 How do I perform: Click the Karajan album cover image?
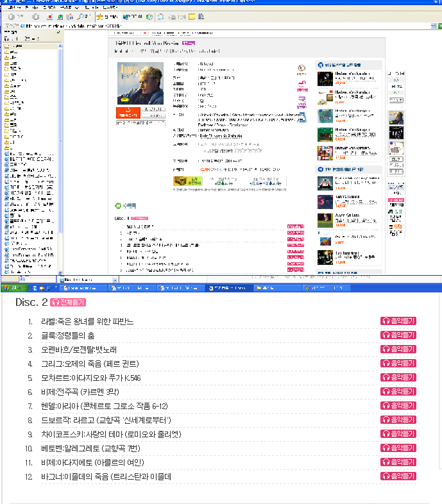click(133, 83)
